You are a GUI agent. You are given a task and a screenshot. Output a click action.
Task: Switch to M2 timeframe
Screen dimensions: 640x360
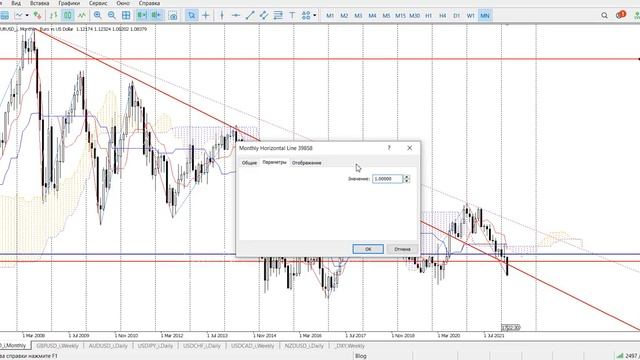click(x=344, y=16)
